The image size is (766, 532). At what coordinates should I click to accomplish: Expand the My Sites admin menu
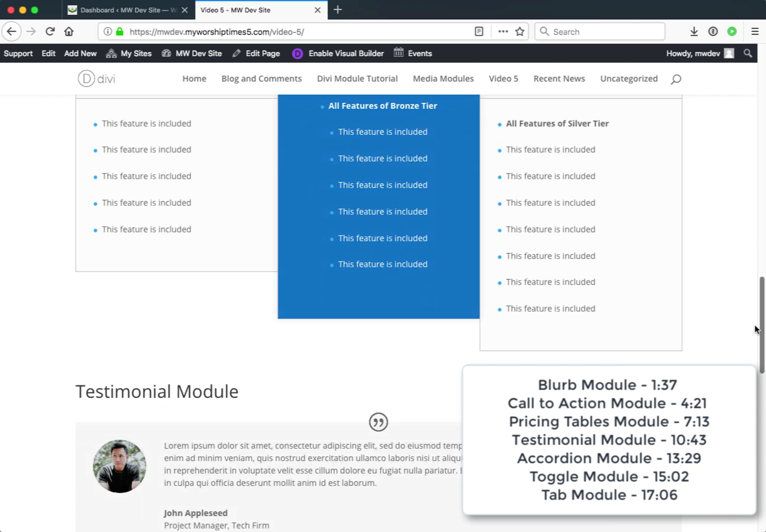coord(129,53)
